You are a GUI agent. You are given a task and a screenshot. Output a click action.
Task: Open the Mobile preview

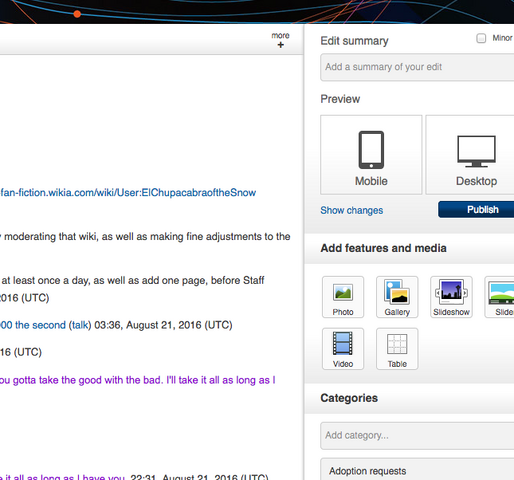pos(371,155)
